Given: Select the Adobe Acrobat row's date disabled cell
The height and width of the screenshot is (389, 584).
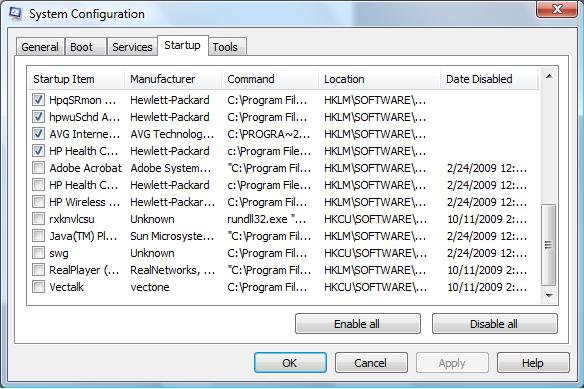Looking at the screenshot, I should coord(487,168).
